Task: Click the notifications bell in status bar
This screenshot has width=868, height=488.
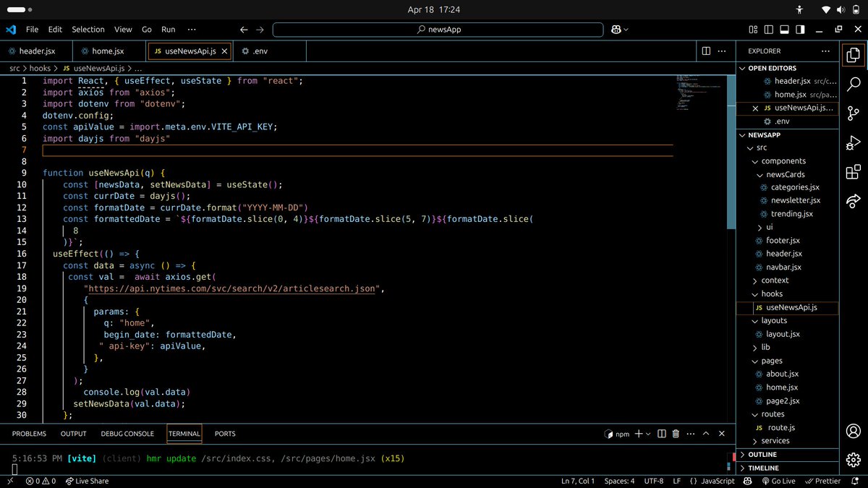Action: 854,481
